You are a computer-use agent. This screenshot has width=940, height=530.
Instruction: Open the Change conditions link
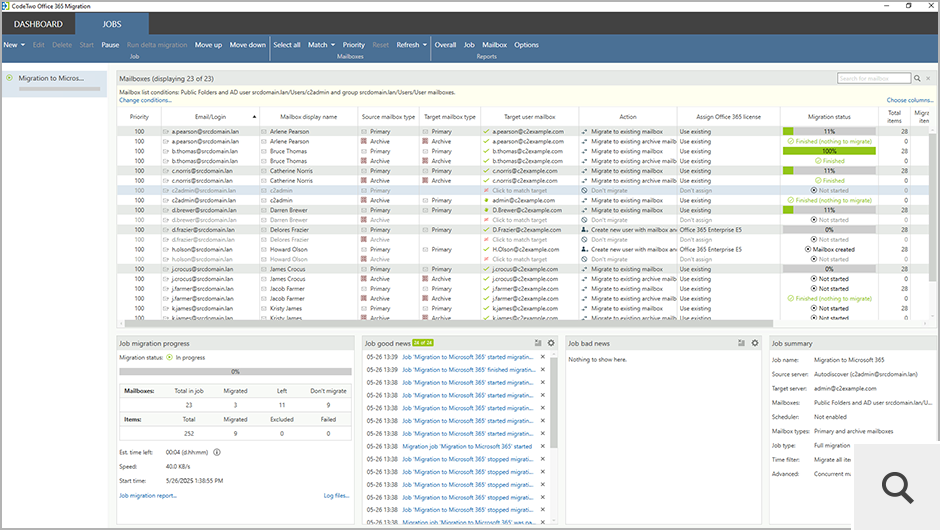coord(145,100)
